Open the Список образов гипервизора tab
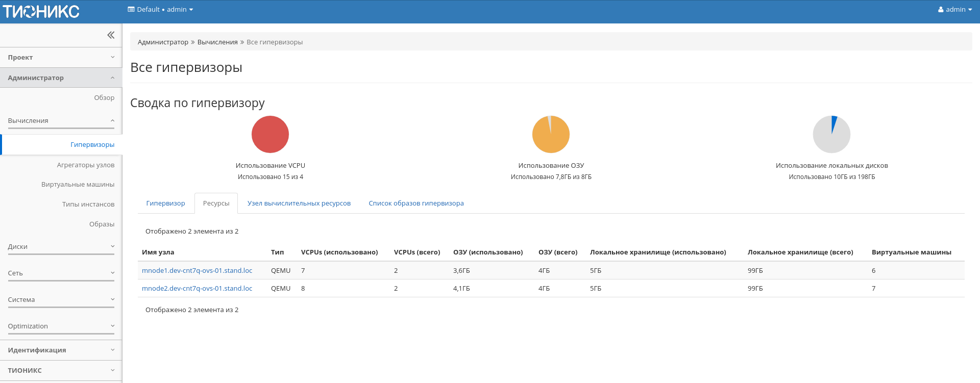 (x=416, y=203)
